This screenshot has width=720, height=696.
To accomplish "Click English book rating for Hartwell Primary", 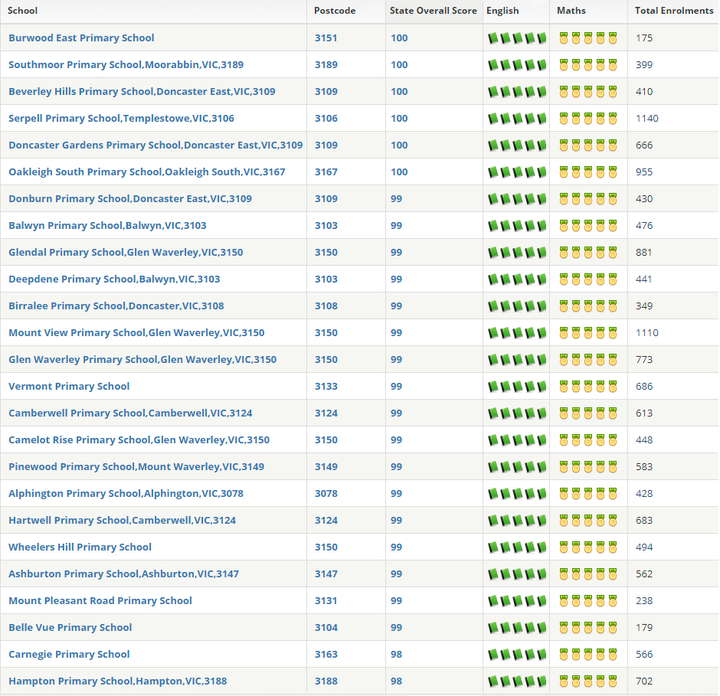I will coord(517,520).
